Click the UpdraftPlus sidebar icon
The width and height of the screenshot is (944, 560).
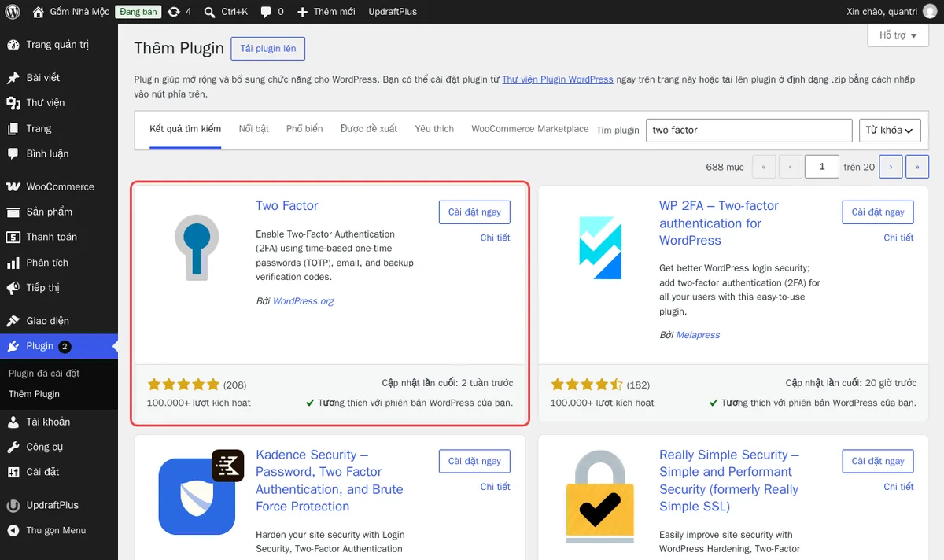(13, 505)
